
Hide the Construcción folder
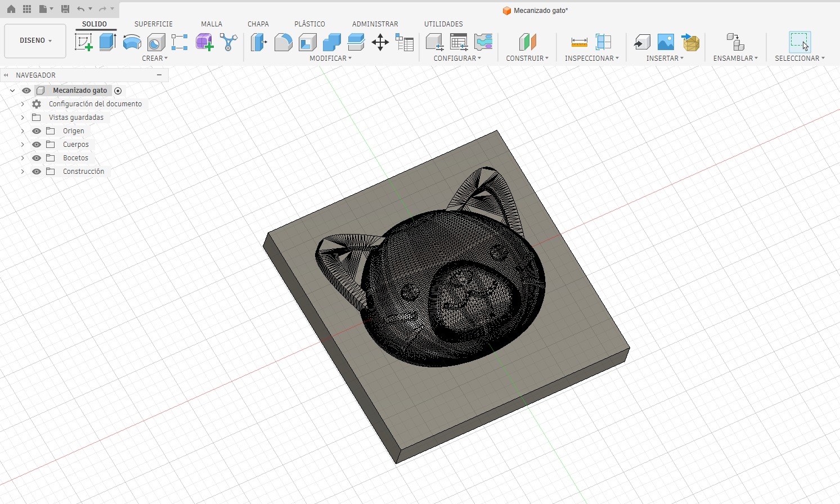coord(37,172)
